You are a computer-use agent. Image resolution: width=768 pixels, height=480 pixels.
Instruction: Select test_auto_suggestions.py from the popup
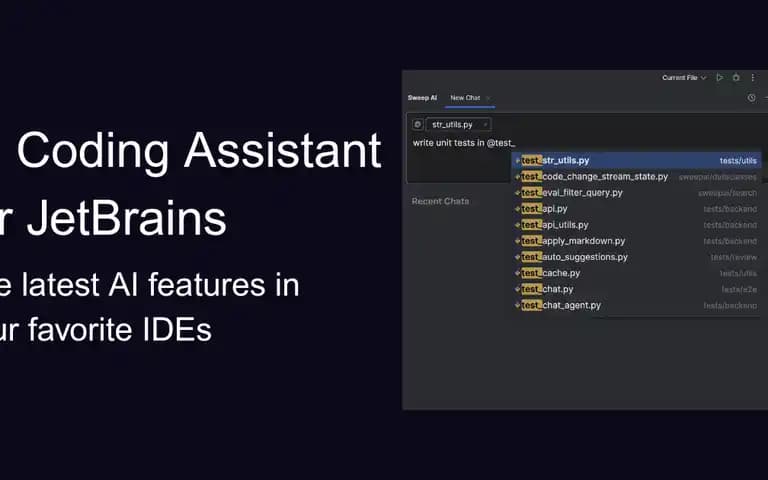pyautogui.click(x=636, y=257)
